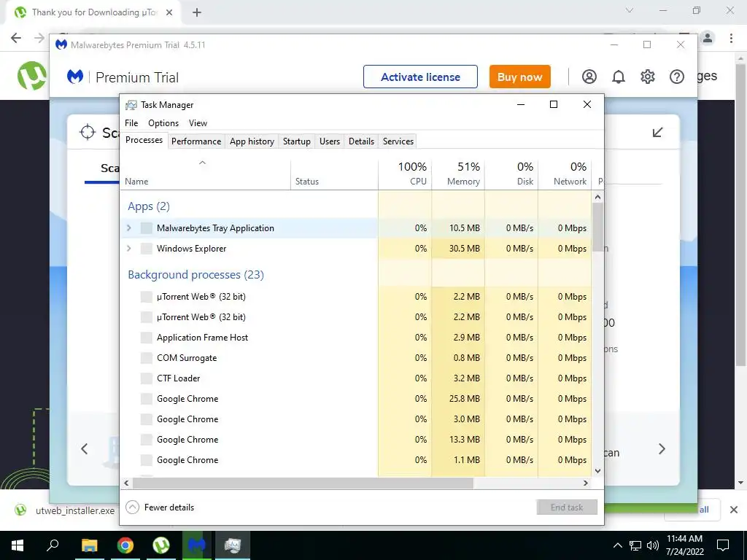Click the Task Manager vertical scrollbar thumb
The height and width of the screenshot is (560, 747).
pyautogui.click(x=597, y=227)
